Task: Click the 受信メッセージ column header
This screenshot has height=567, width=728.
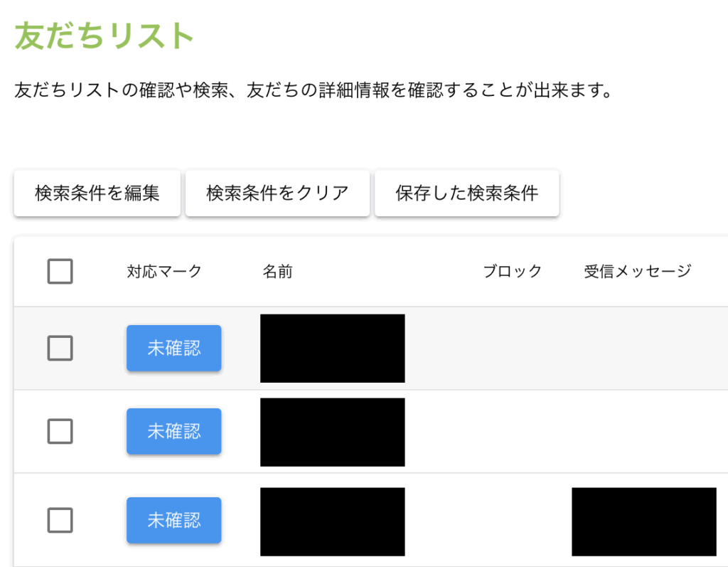Action: coord(637,271)
